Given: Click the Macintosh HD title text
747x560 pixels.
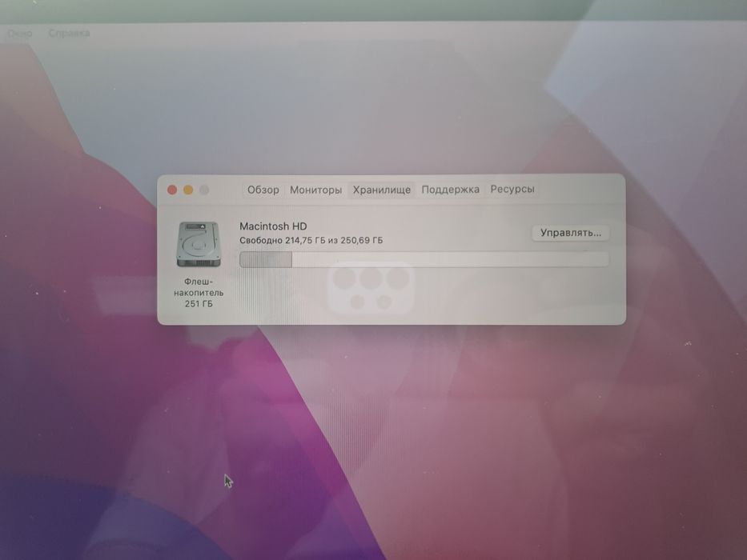Looking at the screenshot, I should (273, 226).
